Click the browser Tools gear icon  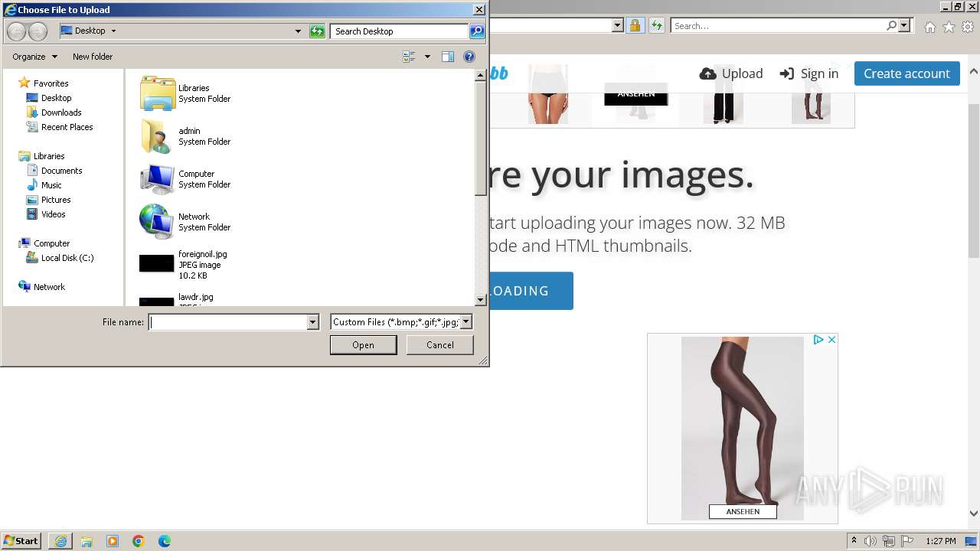[968, 27]
